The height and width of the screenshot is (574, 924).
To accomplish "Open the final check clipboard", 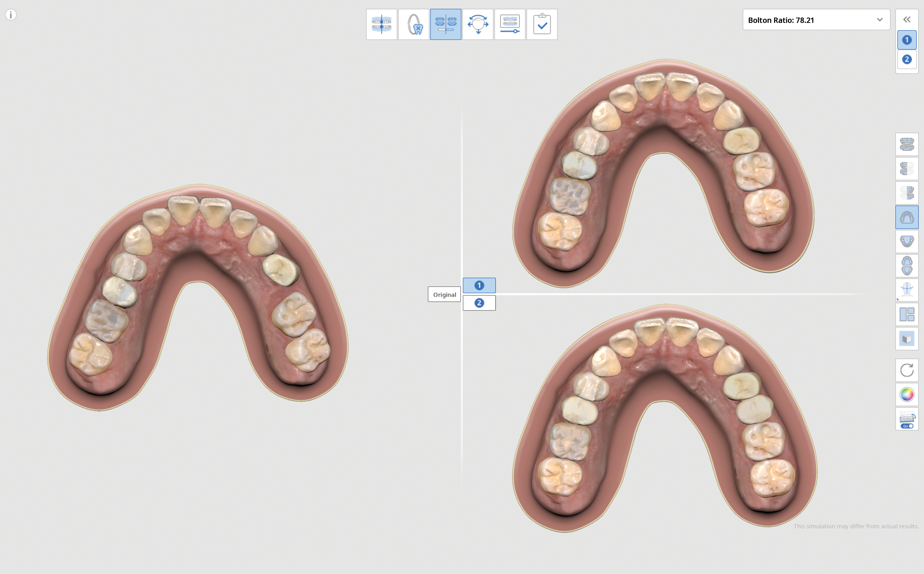I will (542, 24).
